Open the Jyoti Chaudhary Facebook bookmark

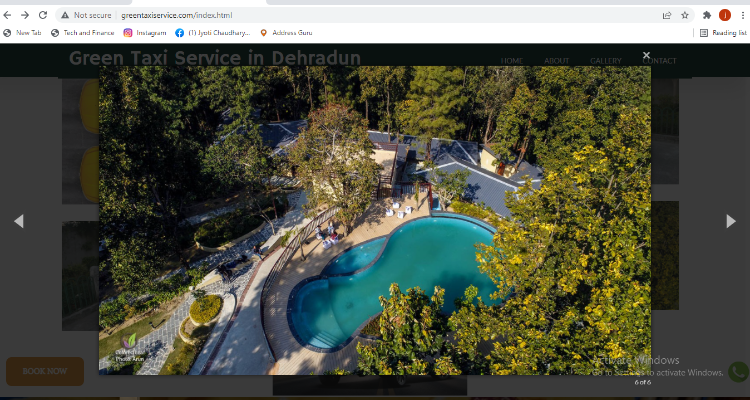[x=212, y=33]
